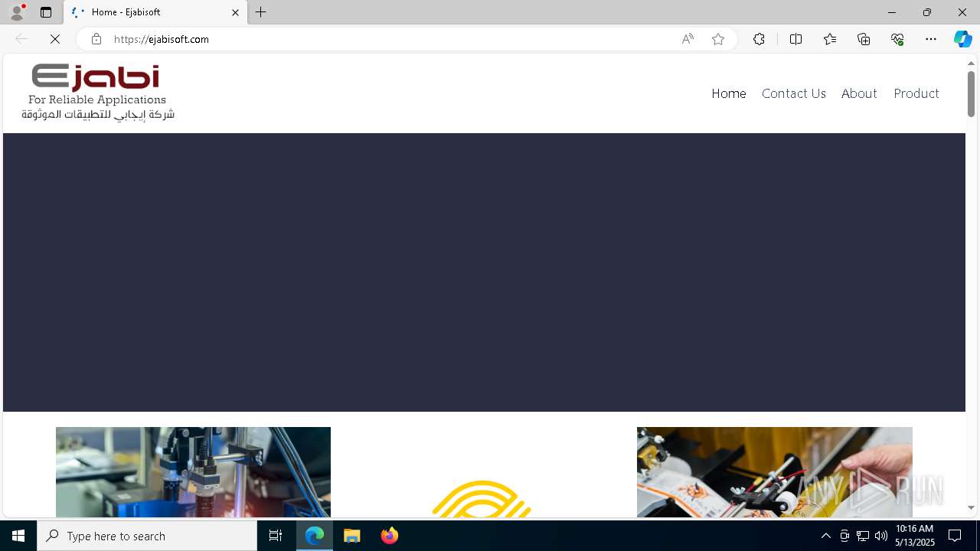Image resolution: width=980 pixels, height=551 pixels.
Task: Open the clock showing 10:16 AM
Action: pyautogui.click(x=915, y=536)
